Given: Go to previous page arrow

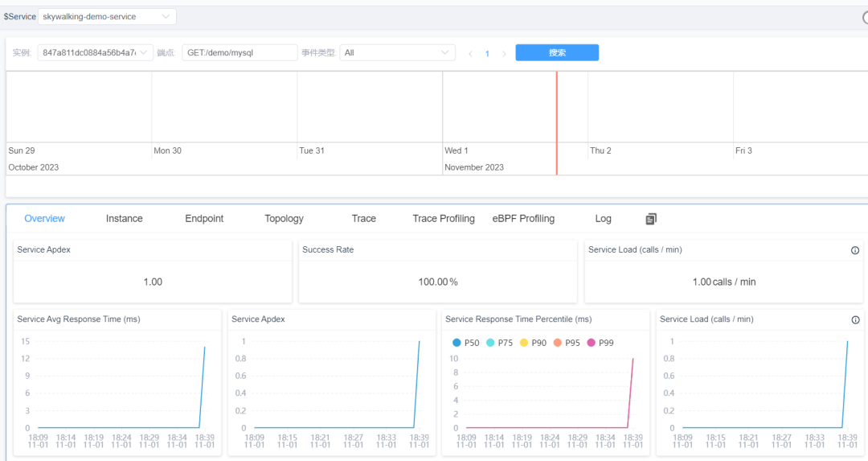Looking at the screenshot, I should click(470, 54).
